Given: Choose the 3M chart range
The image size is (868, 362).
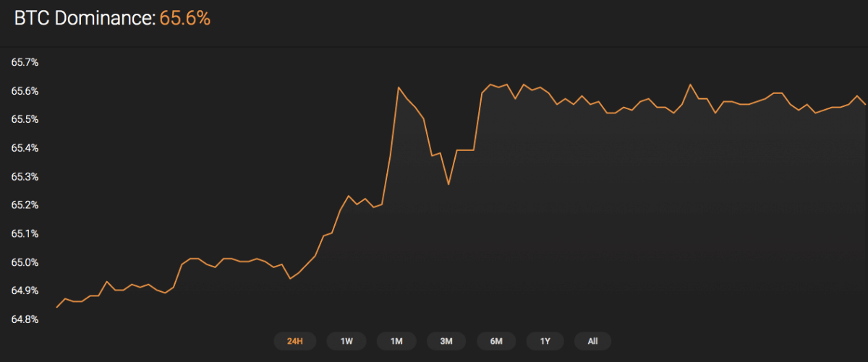Looking at the screenshot, I should point(446,341).
